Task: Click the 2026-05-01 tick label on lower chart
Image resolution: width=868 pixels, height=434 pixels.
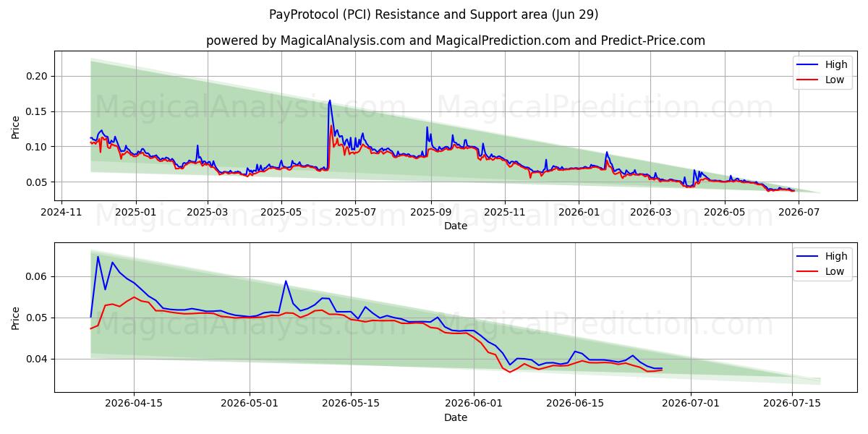Action: coord(250,404)
